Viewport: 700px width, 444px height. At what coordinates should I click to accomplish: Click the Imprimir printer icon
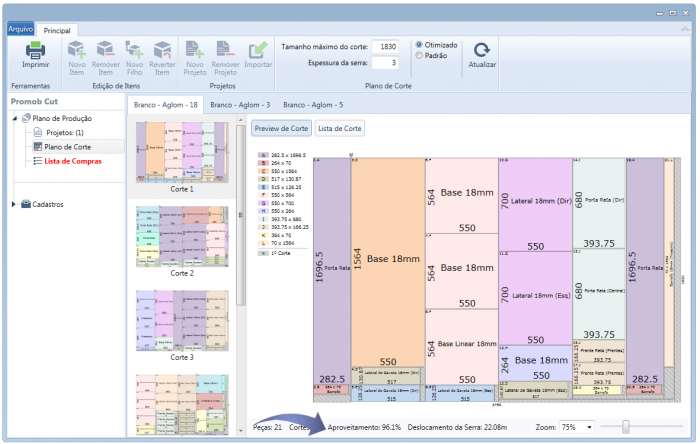point(35,50)
